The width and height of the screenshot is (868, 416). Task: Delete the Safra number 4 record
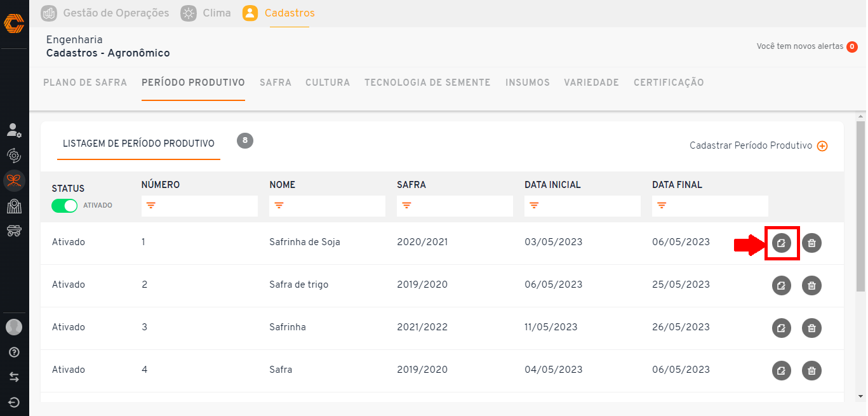point(811,370)
